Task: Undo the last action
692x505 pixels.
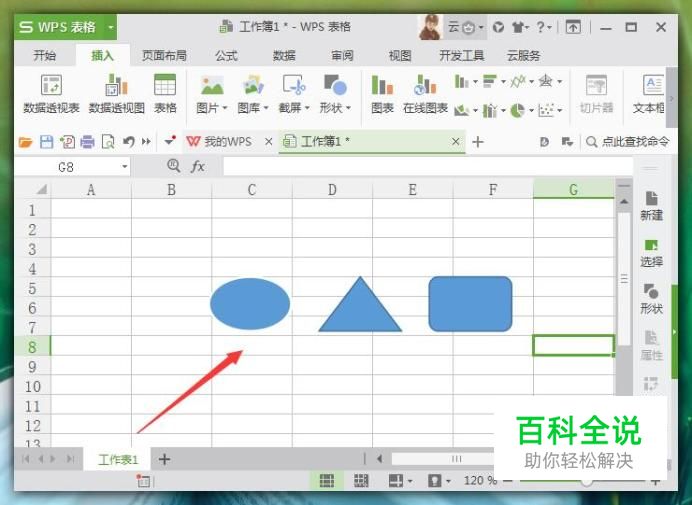Action: point(128,142)
